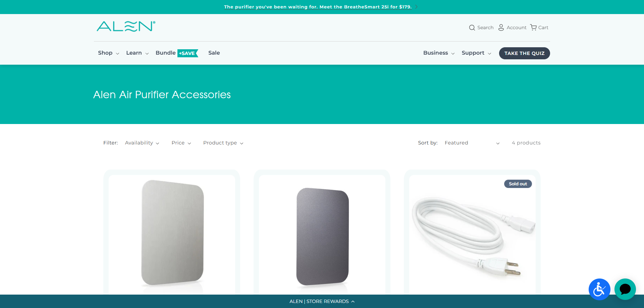Expand the Shop menu
The width and height of the screenshot is (644, 308).
(x=108, y=53)
